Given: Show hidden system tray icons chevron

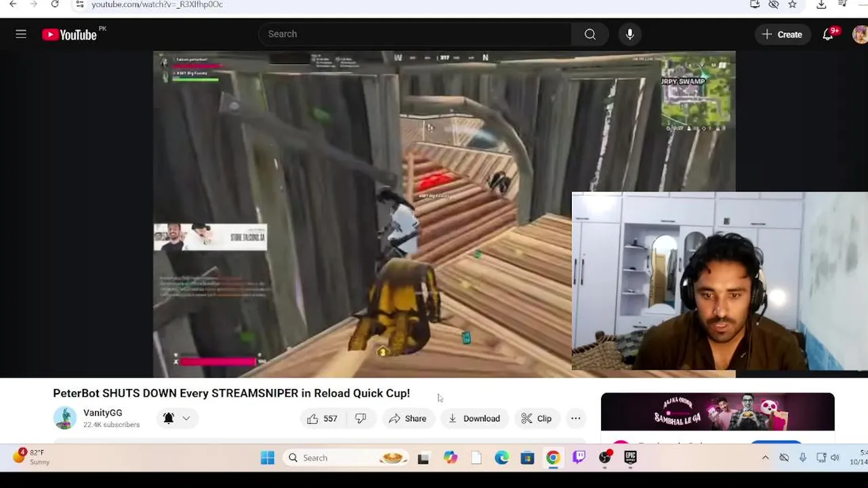Looking at the screenshot, I should [x=765, y=457].
